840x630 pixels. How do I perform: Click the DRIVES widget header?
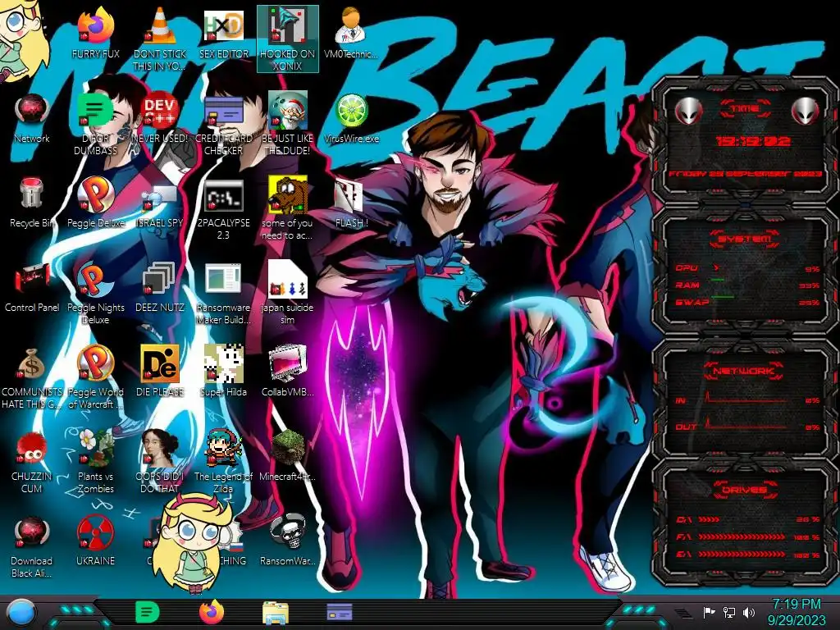[745, 490]
